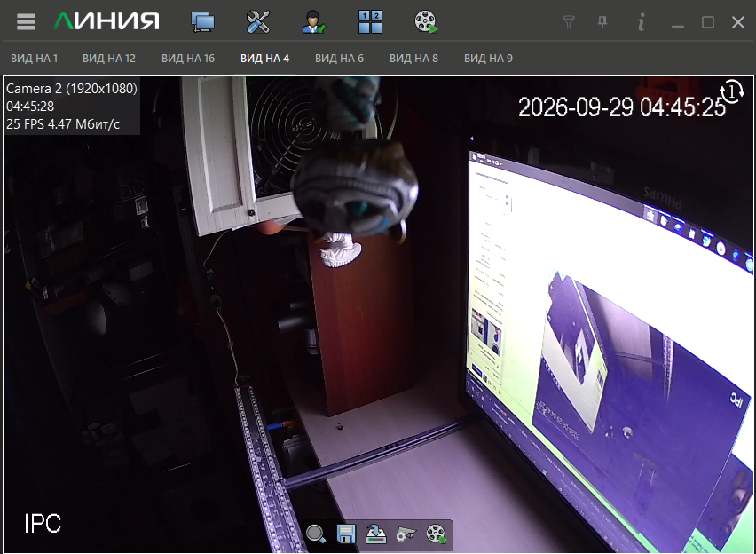This screenshot has width=756, height=554.
Task: Click the export frame tray icon
Action: 376,534
